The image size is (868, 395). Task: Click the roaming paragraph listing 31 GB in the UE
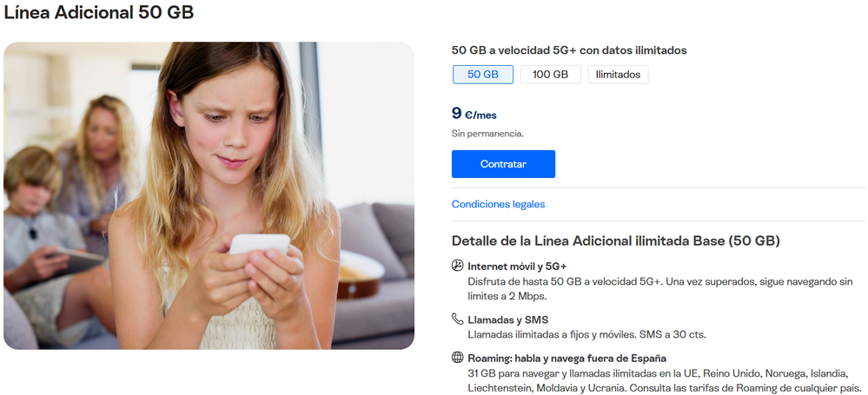(665, 379)
